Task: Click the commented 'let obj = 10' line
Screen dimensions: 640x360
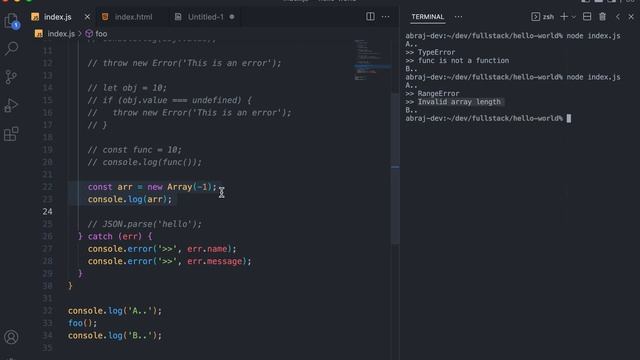Action: pos(127,88)
